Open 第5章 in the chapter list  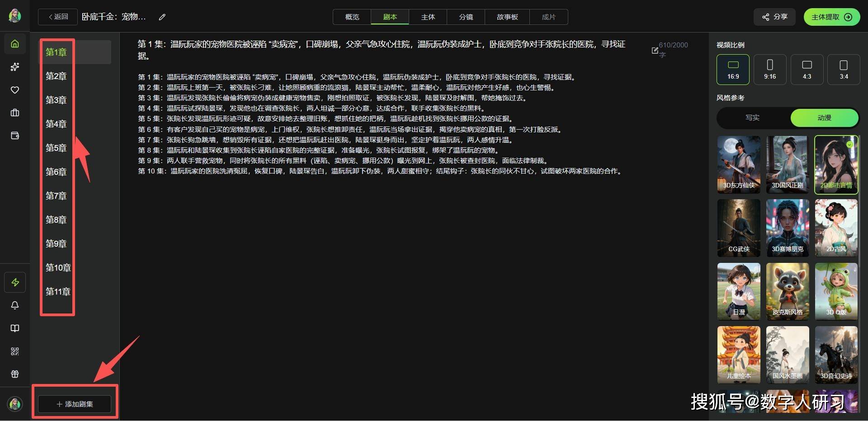(x=56, y=148)
